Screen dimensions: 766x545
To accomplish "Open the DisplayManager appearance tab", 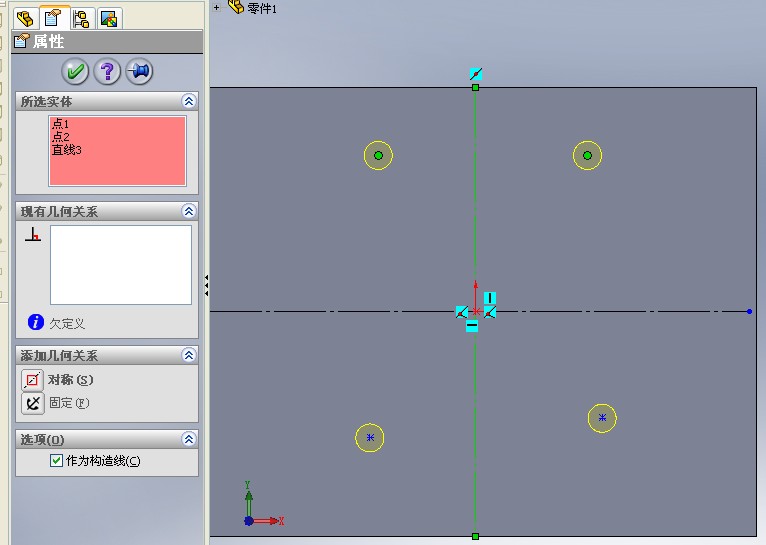I will tap(109, 19).
